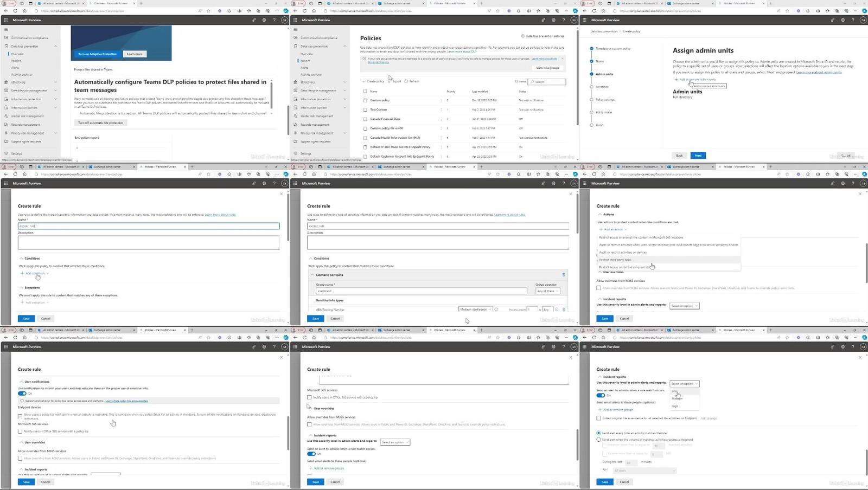Open Medium confidence dropdown for ABA Routing Number
The width and height of the screenshot is (868, 490).
[x=476, y=310]
